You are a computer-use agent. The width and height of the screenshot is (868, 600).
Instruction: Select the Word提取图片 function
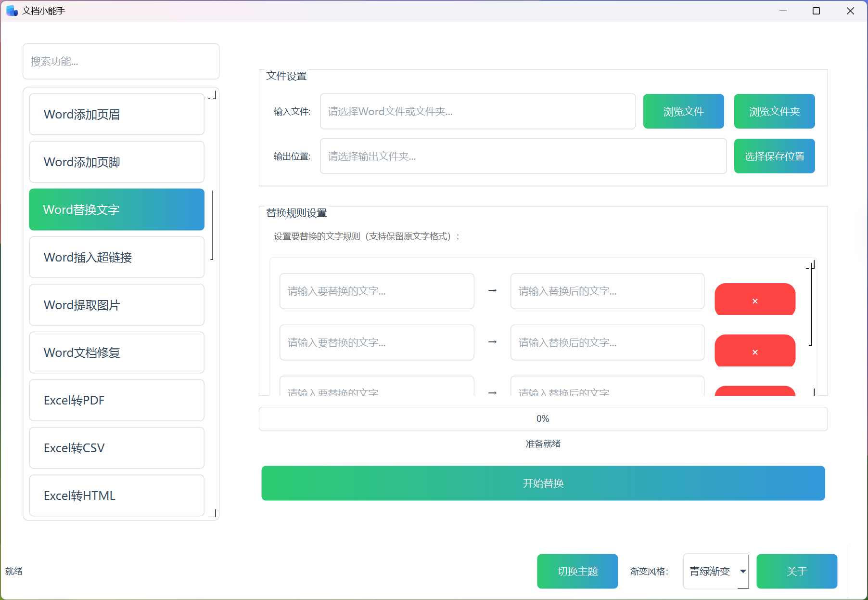116,305
